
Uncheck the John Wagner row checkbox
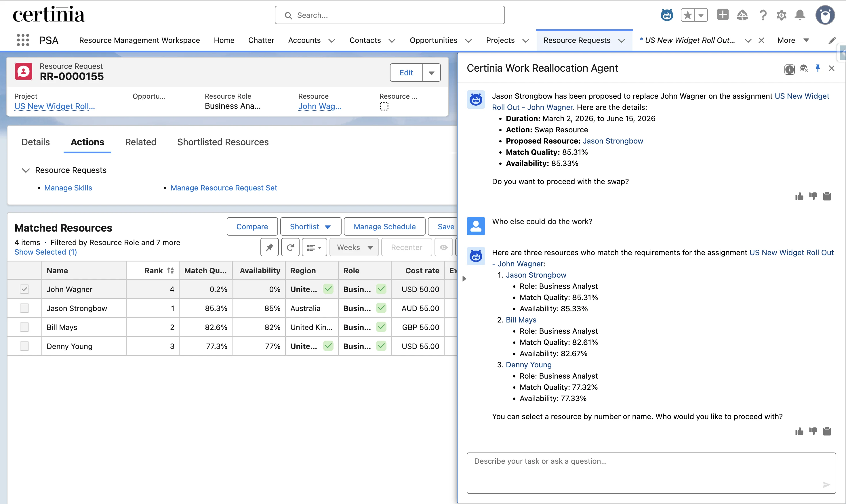[24, 289]
